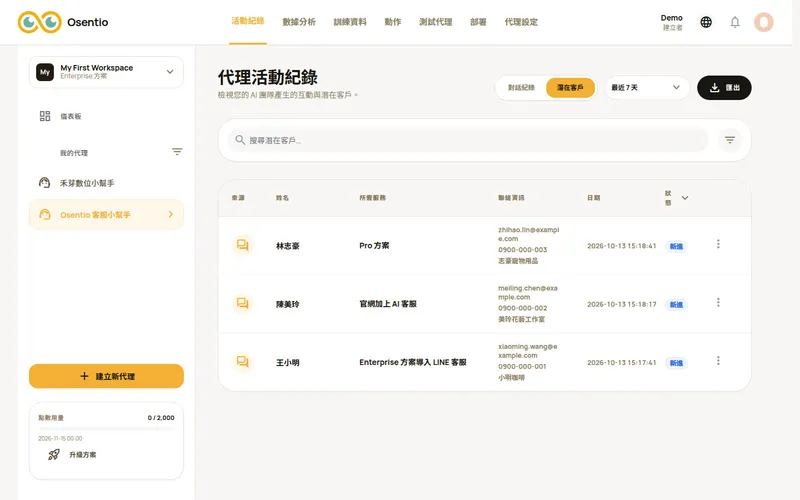Viewport: 800px width, 500px height.
Task: Expand the My First Workspace selector
Action: (106, 72)
